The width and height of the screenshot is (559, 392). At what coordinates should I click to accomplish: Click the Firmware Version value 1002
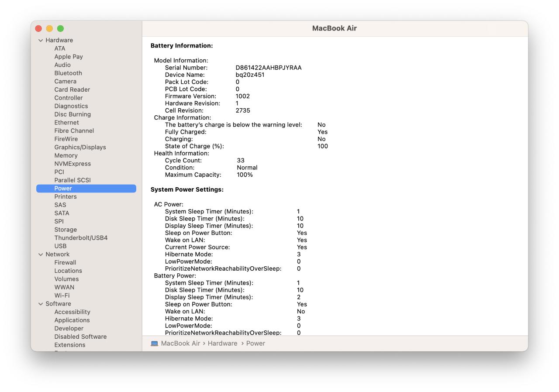tap(243, 96)
